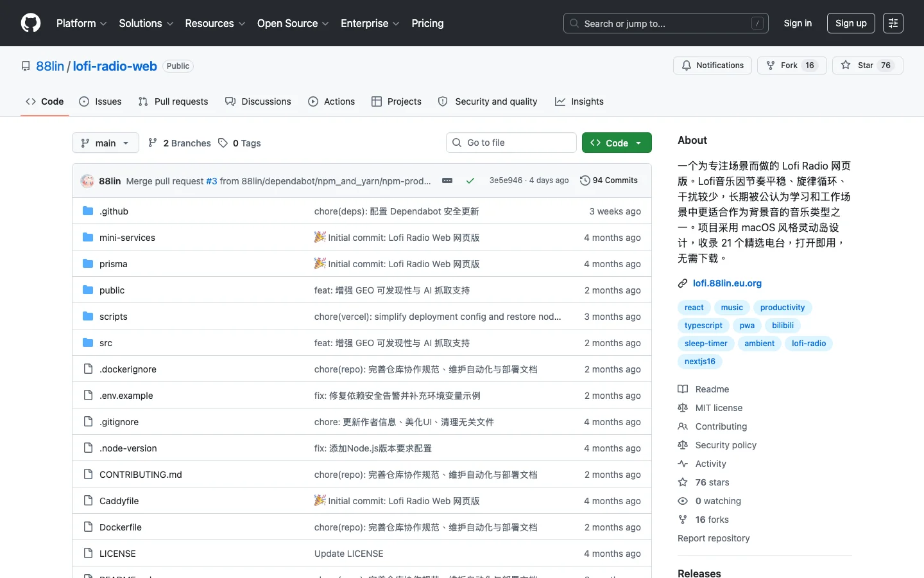
Task: Click the Sign up button
Action: pyautogui.click(x=851, y=23)
